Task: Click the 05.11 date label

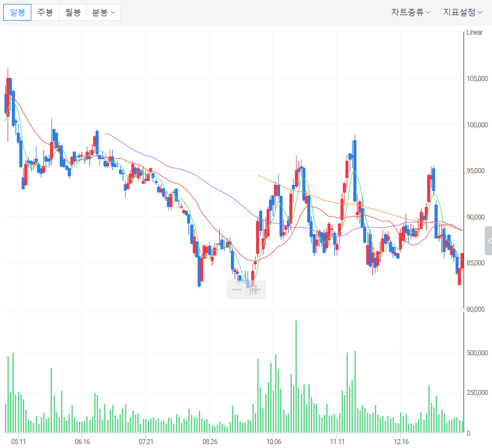Action: click(18, 442)
